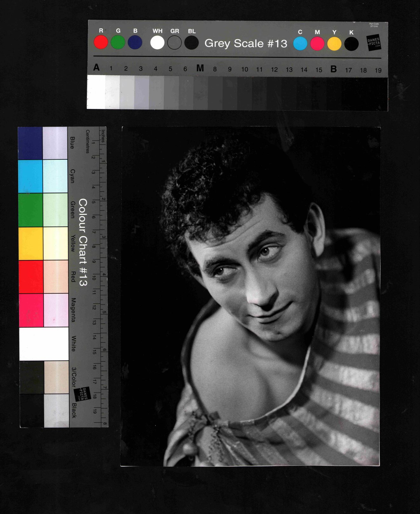
Task: Click the green circle labeled G
Action: (x=118, y=42)
